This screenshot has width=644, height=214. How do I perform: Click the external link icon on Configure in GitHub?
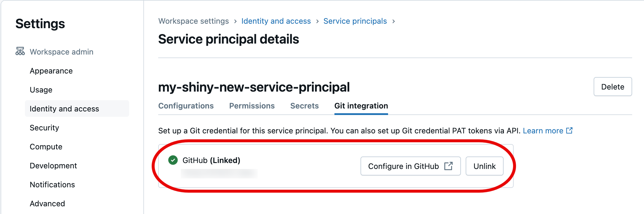[x=449, y=166]
